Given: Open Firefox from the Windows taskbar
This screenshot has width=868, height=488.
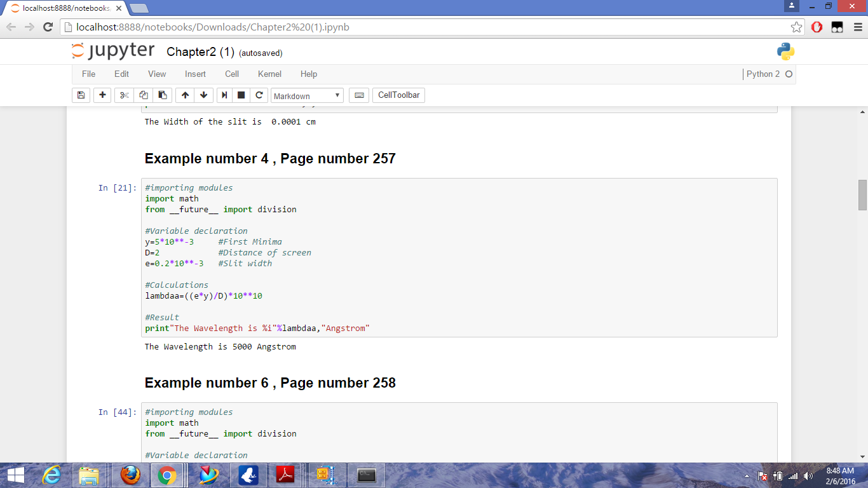Looking at the screenshot, I should pyautogui.click(x=130, y=475).
